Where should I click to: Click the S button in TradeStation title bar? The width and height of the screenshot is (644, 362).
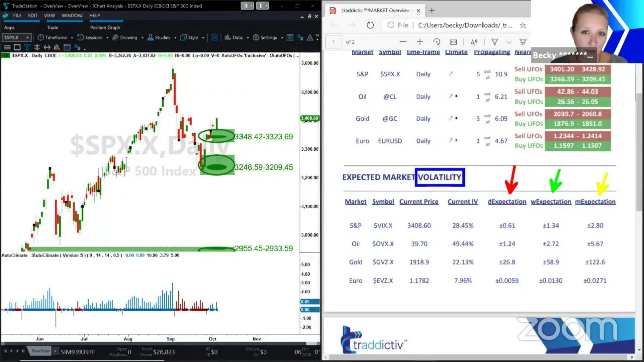pyautogui.click(x=247, y=6)
